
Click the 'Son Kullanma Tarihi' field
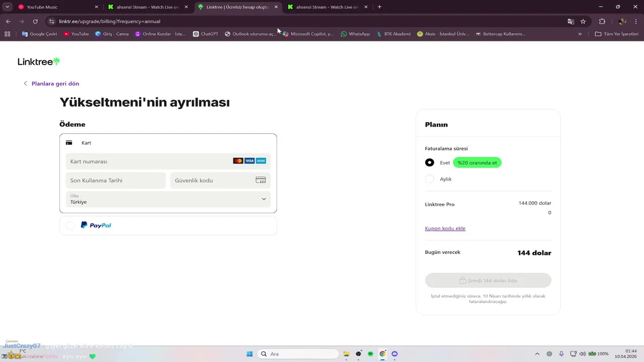click(116, 180)
